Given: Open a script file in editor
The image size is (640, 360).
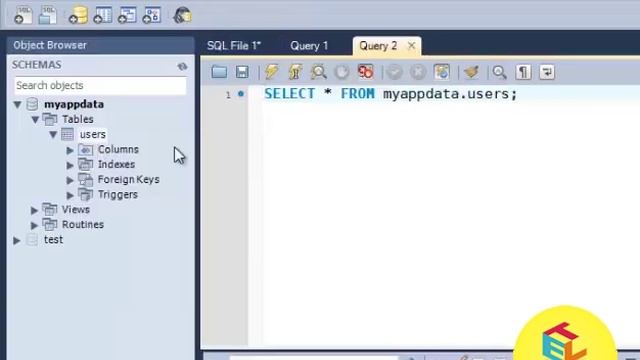Looking at the screenshot, I should [x=219, y=72].
